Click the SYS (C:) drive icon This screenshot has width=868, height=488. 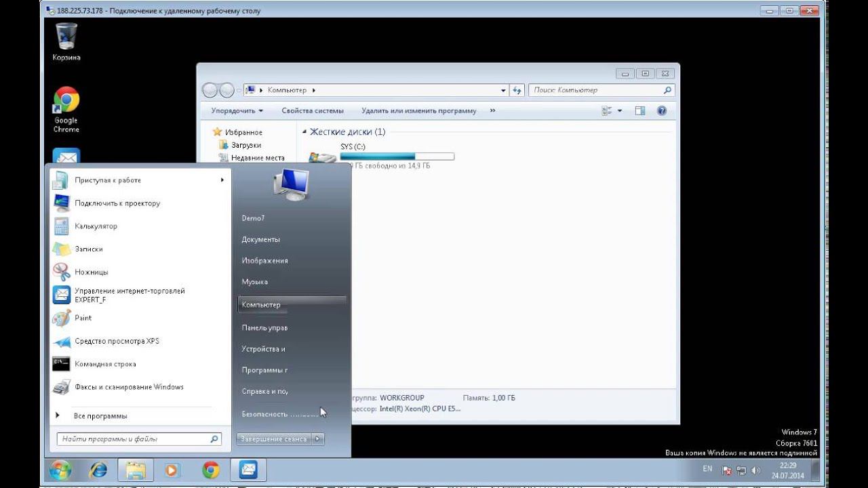click(322, 157)
